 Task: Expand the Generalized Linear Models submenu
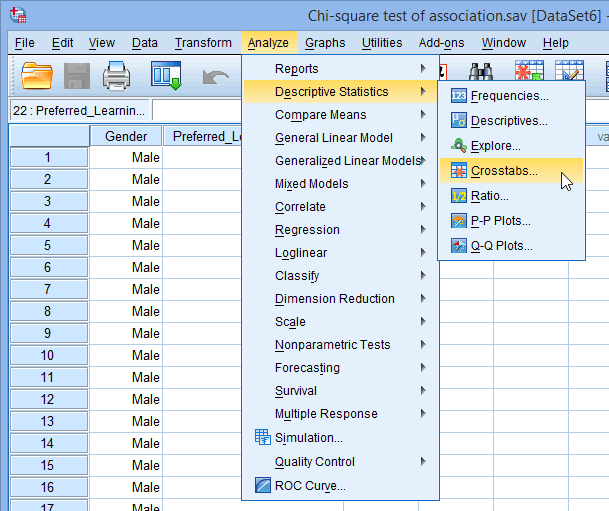tap(340, 160)
